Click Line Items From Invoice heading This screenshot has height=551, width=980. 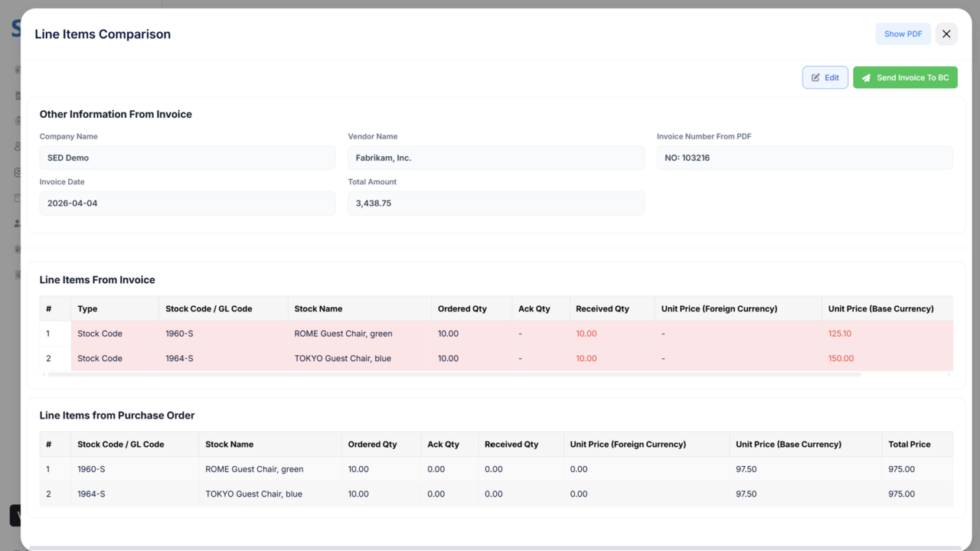tap(97, 280)
